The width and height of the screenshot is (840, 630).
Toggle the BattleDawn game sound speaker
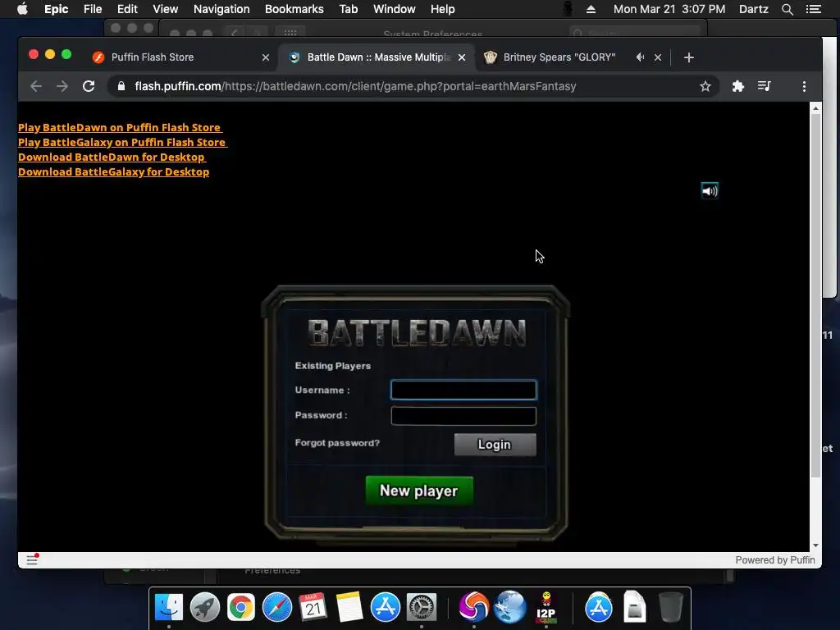point(710,190)
